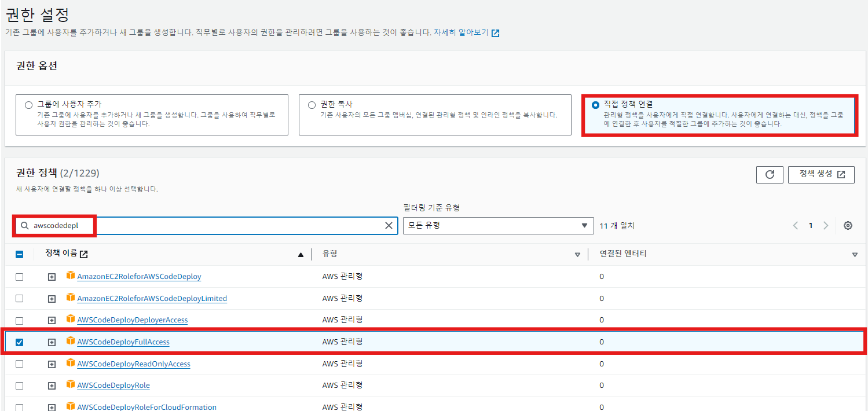Open AmazonEC2RoleforAWSCodeDeploy policy link
Screen dimensions: 868x411
click(x=139, y=277)
